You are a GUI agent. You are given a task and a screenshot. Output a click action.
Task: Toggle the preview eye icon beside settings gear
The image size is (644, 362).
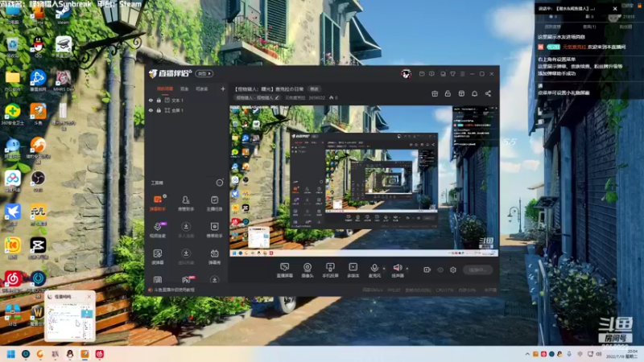440,269
